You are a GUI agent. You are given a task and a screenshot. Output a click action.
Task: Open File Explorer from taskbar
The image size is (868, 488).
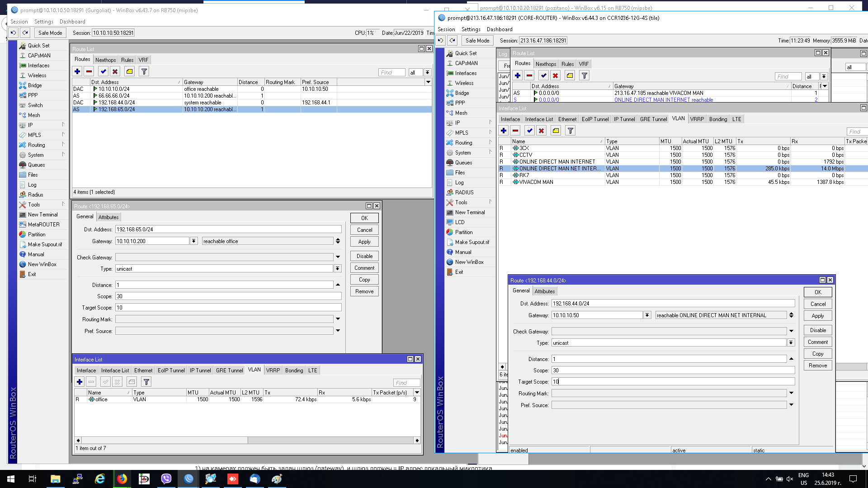coord(55,479)
